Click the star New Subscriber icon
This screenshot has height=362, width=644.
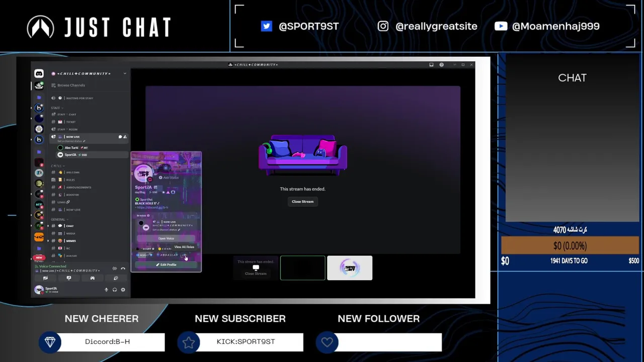click(189, 342)
